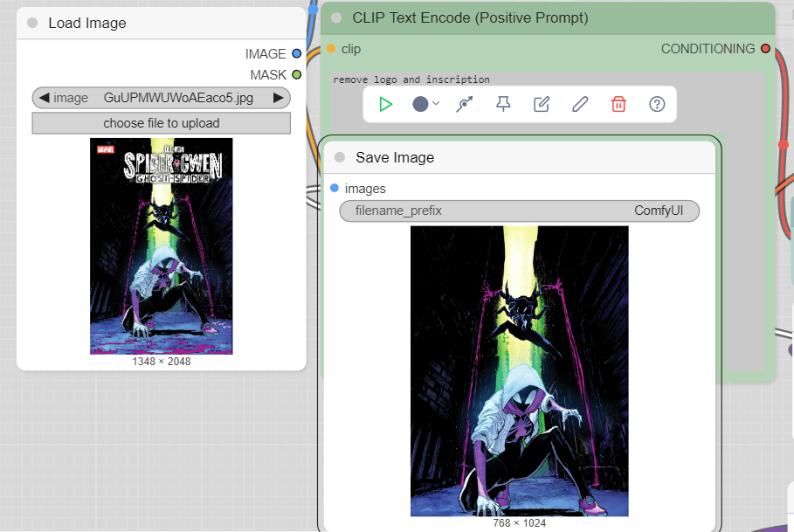Image resolution: width=794 pixels, height=532 pixels.
Task: Click the CONDITIONING output connector dot
Action: 766,49
